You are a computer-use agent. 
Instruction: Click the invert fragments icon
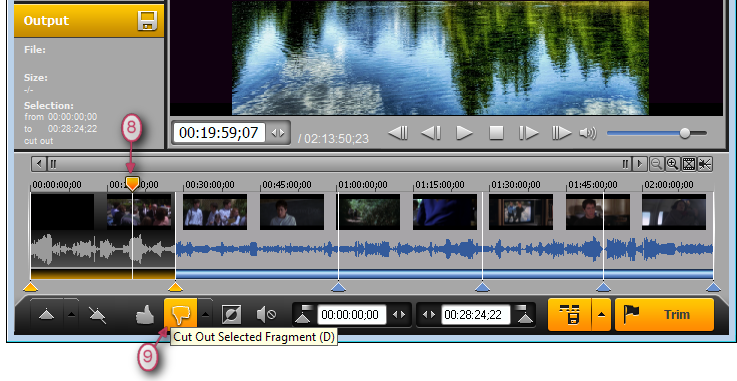pos(231,315)
